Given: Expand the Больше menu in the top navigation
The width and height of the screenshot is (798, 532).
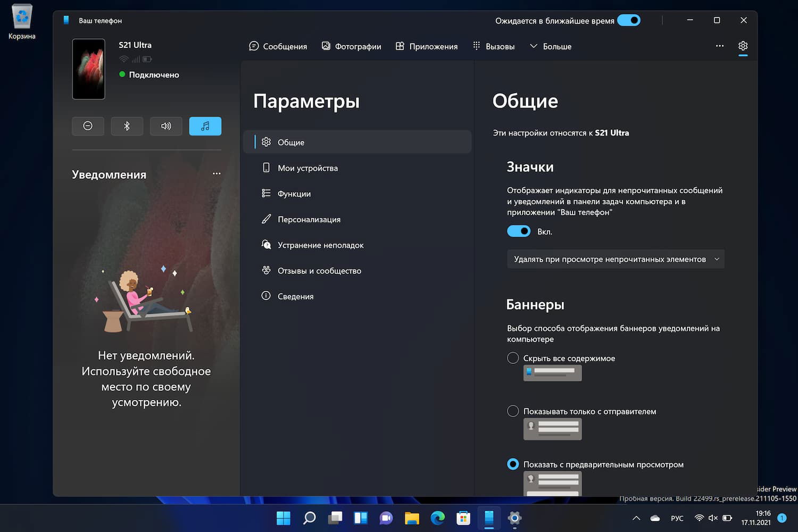Looking at the screenshot, I should pos(551,46).
